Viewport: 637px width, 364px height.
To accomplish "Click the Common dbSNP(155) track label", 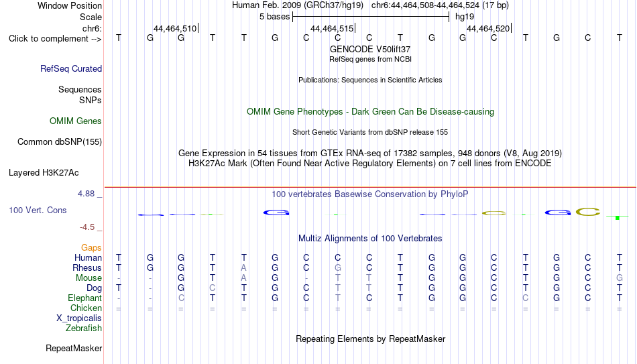I will [60, 142].
